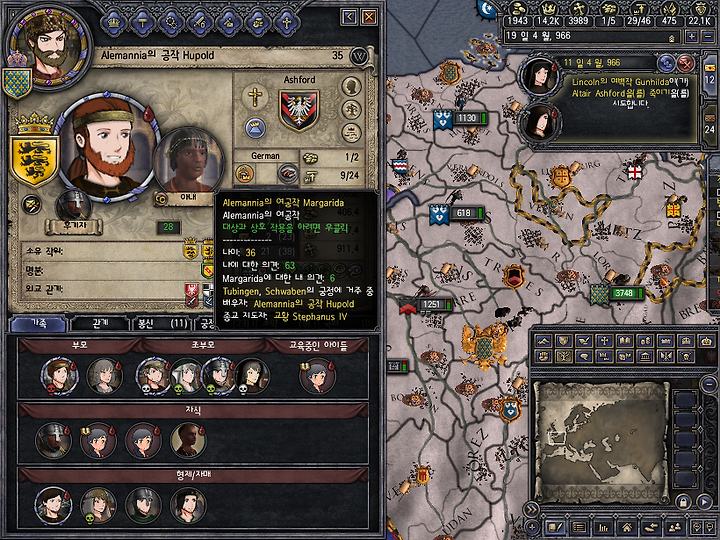Switch to the 관계 tab
This screenshot has height=540, width=720.
[100, 324]
